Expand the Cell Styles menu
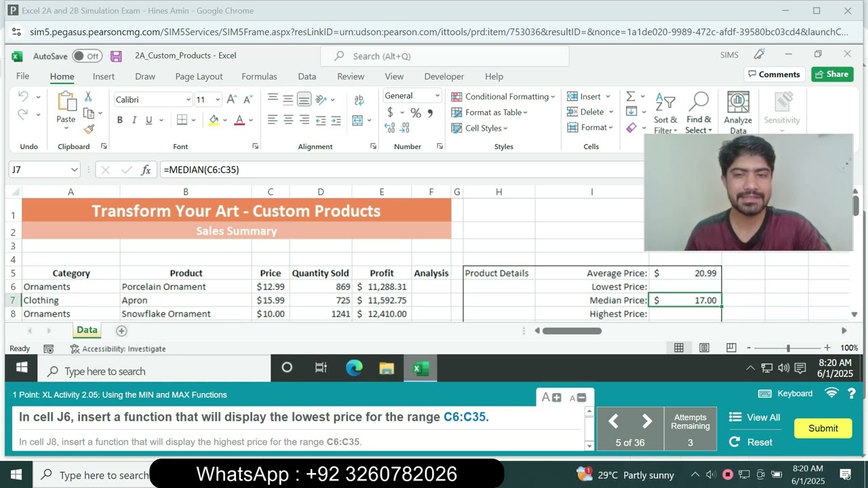 click(x=479, y=128)
